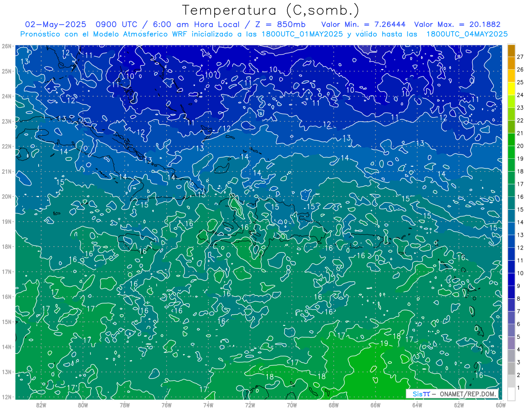This screenshot has height=411, width=532.
Task: Click the color bar label "5"
Action: tap(519, 337)
